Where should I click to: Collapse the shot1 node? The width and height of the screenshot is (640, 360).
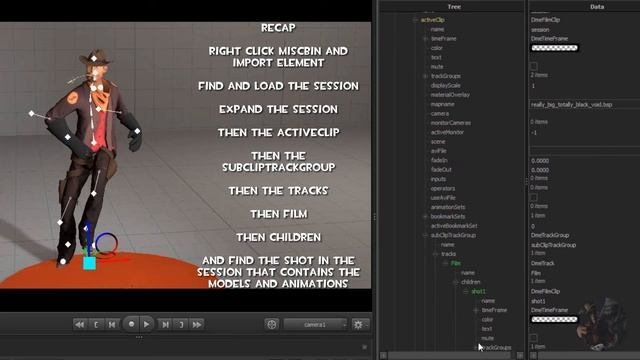click(x=466, y=291)
